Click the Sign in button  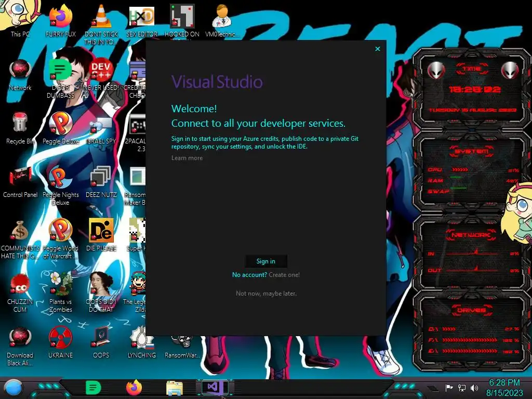(x=266, y=261)
